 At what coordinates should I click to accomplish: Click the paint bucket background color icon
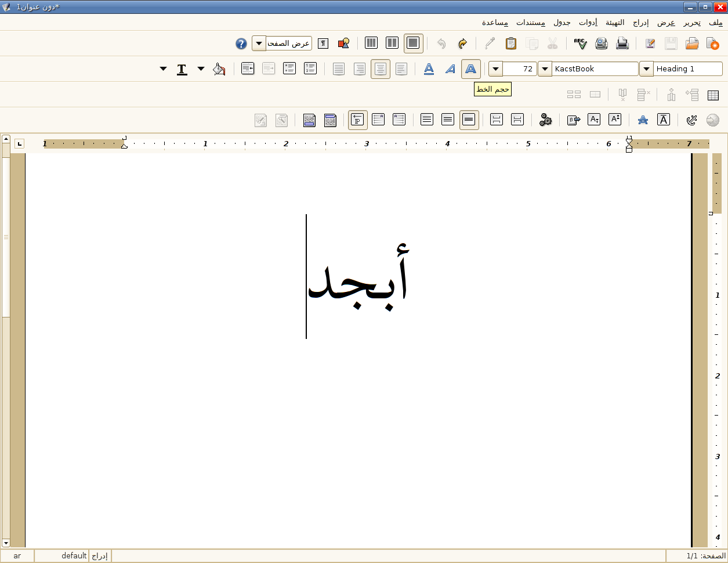[219, 69]
